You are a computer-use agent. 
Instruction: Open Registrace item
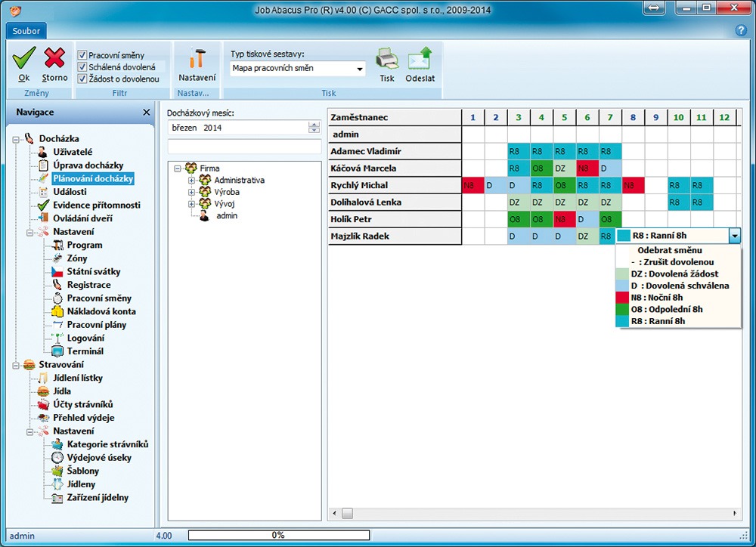coord(88,285)
